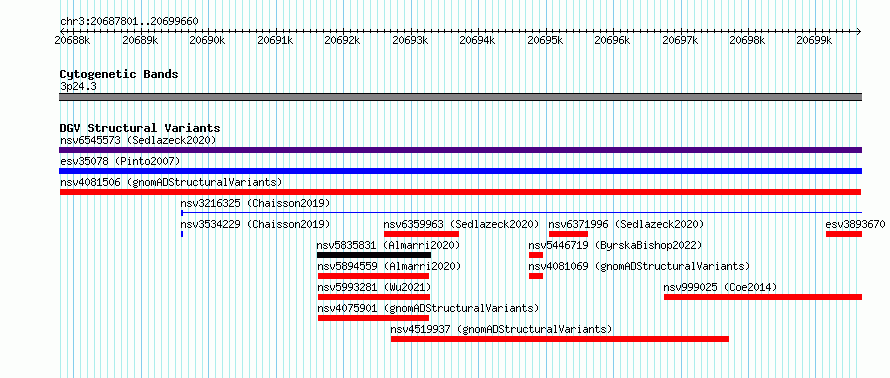This screenshot has height=378, width=890.
Task: Click the red nsv6359963 variant bar
Action: coord(421,234)
